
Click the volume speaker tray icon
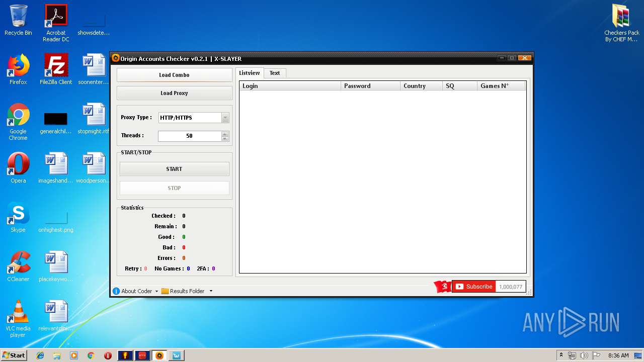(x=584, y=355)
